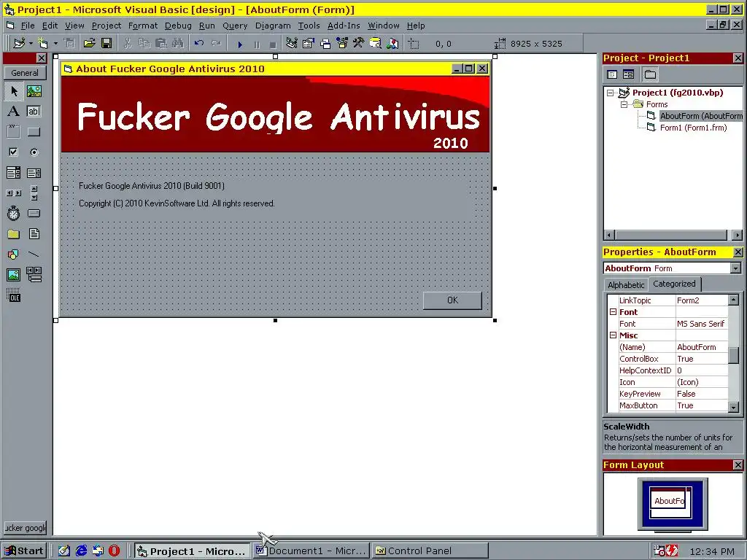Select the ComboBox control in the toolbox
747x560 pixels.
(14, 173)
